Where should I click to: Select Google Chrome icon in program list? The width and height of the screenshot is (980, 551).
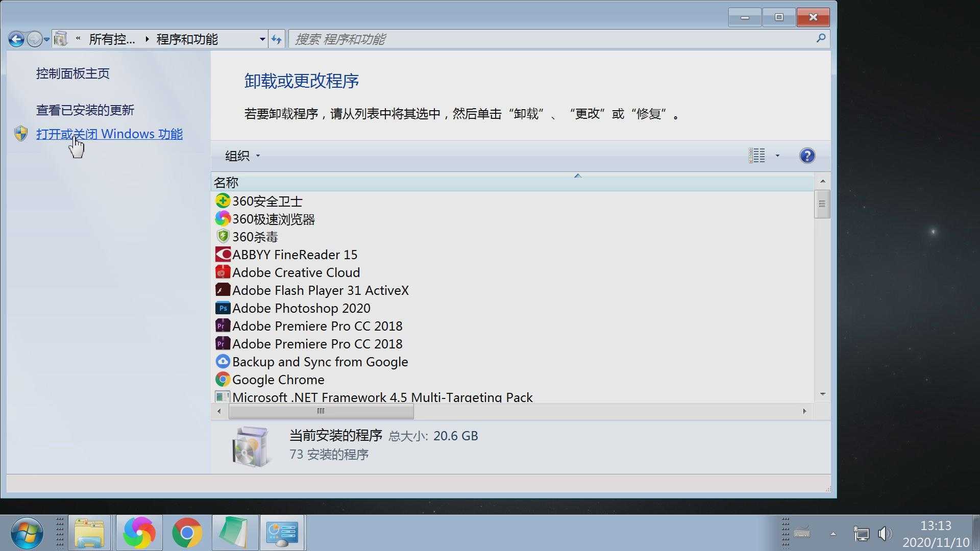pyautogui.click(x=223, y=379)
